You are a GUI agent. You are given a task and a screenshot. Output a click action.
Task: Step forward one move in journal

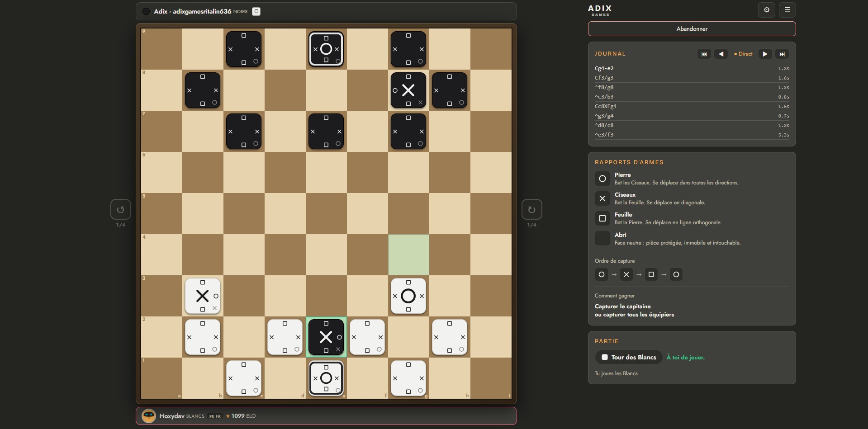765,54
